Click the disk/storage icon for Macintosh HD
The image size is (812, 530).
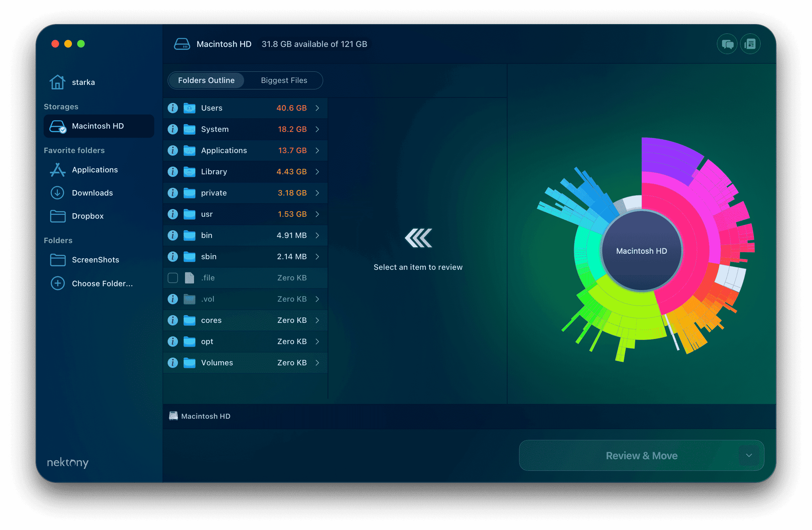coord(57,126)
